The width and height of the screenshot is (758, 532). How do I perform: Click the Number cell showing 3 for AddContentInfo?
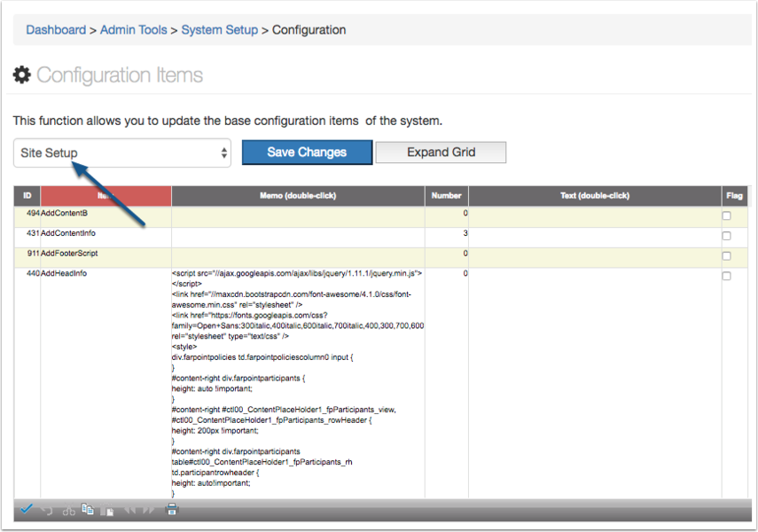pyautogui.click(x=447, y=237)
